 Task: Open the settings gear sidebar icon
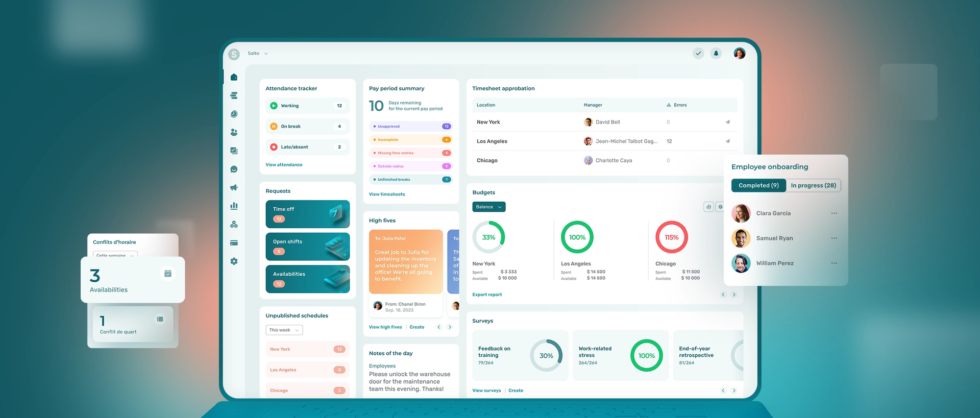(x=234, y=261)
